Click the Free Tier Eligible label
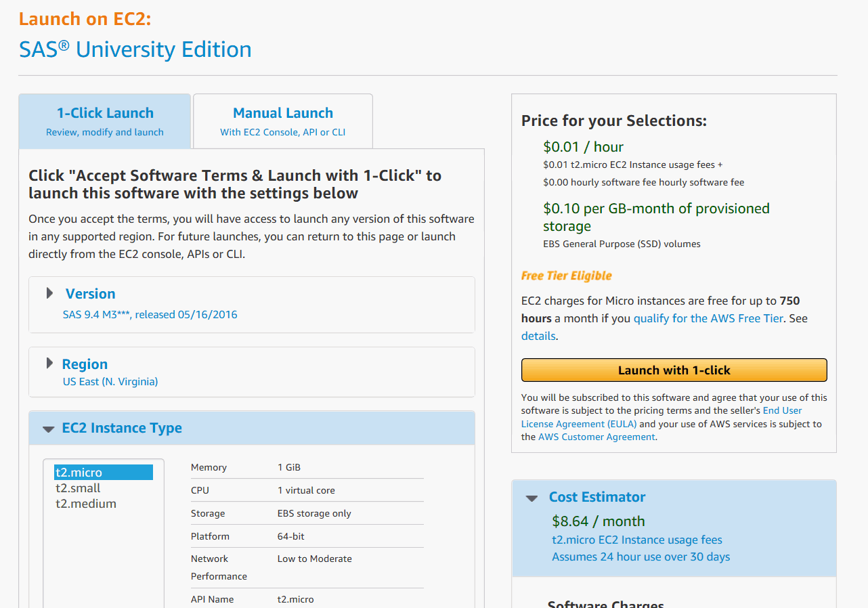The height and width of the screenshot is (608, 868). coord(567,276)
